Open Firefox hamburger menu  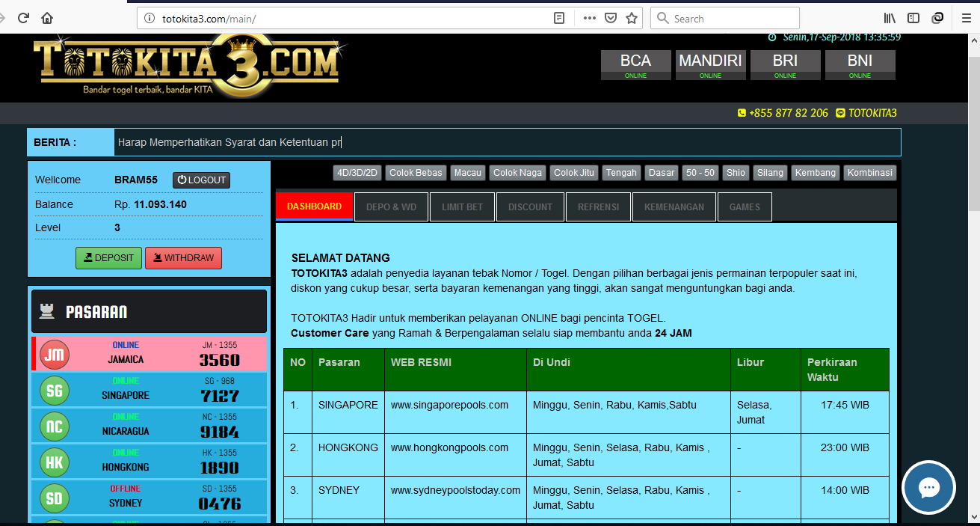click(965, 19)
